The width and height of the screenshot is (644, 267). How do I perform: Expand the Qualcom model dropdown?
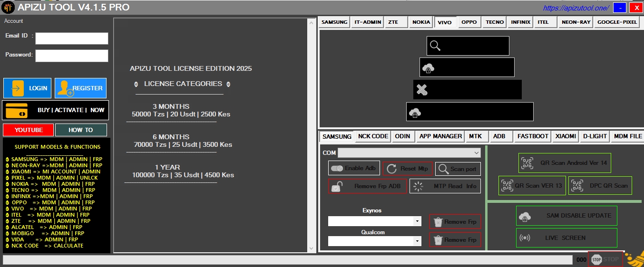click(x=417, y=241)
